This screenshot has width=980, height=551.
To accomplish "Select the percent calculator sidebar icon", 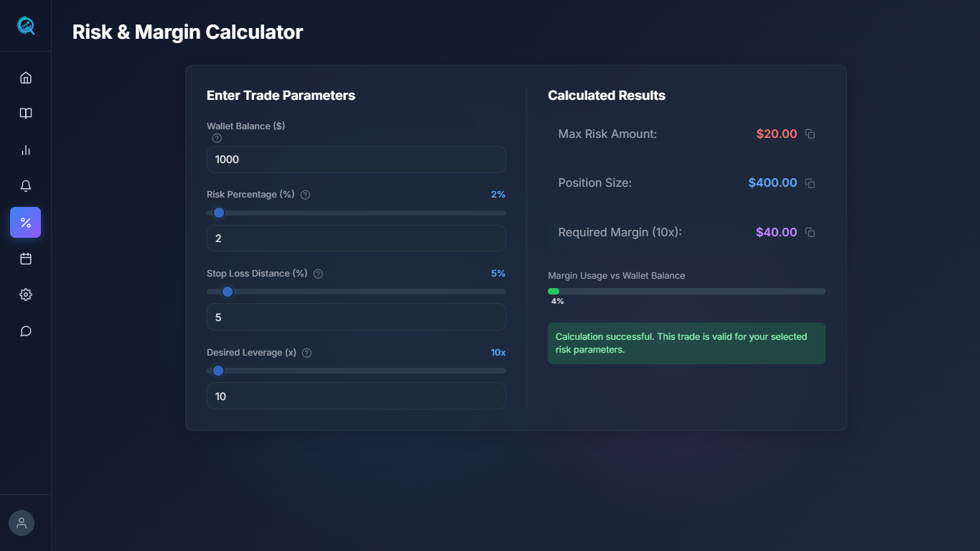I will point(26,223).
